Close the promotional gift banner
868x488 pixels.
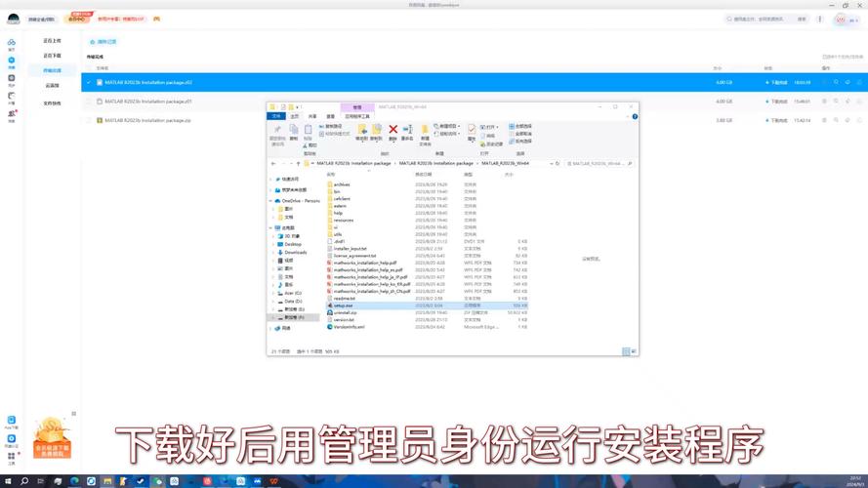(73, 413)
